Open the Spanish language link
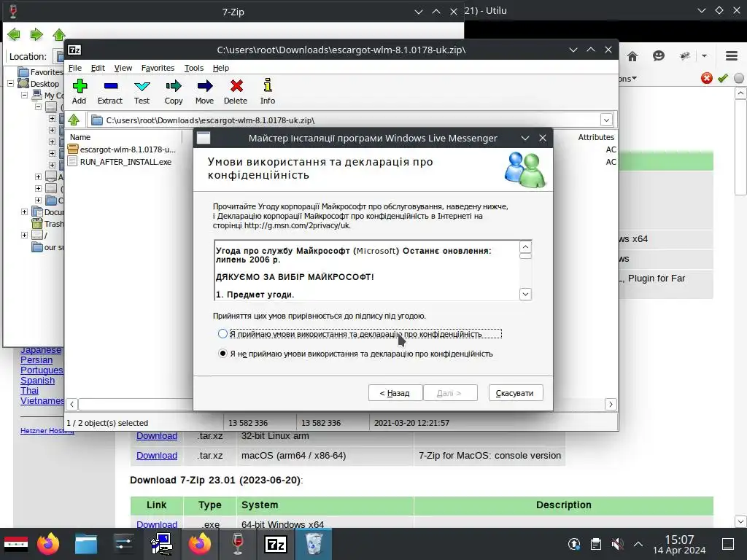Image resolution: width=747 pixels, height=560 pixels. point(38,381)
